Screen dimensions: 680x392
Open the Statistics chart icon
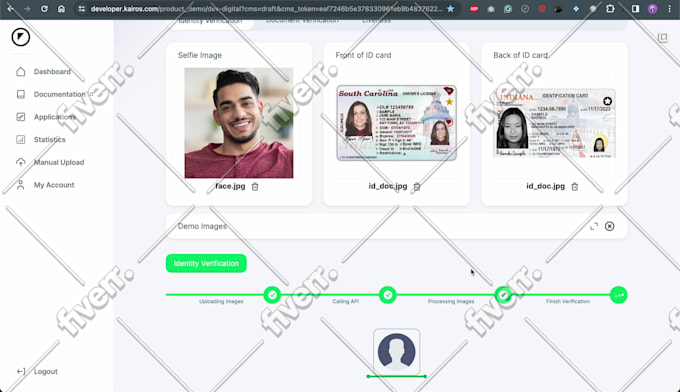(20, 140)
